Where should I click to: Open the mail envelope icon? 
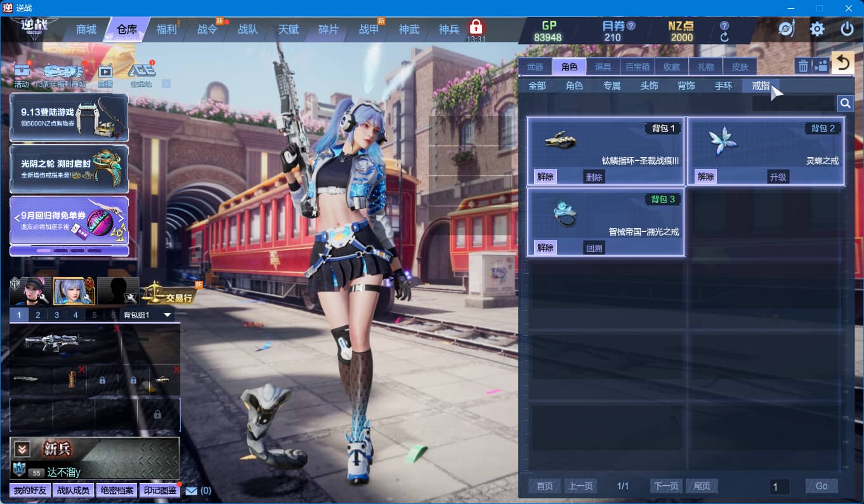point(192,490)
